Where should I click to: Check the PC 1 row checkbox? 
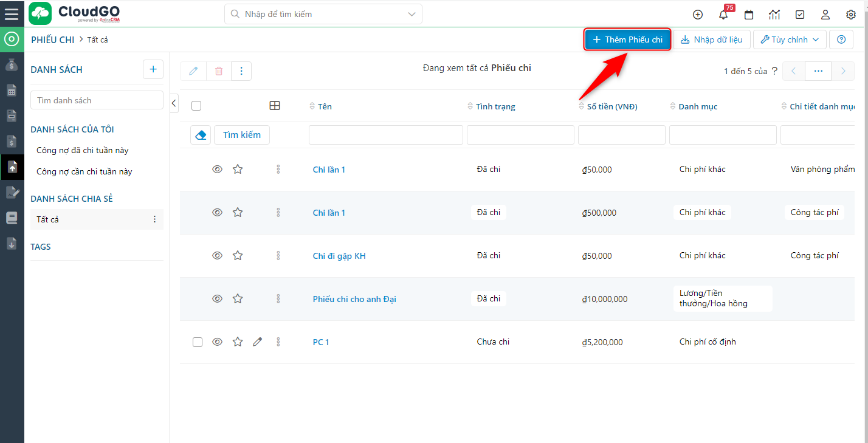[198, 342]
